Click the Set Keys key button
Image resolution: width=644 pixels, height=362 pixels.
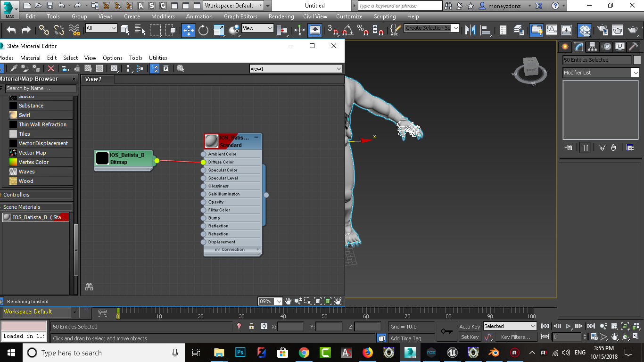point(446,331)
